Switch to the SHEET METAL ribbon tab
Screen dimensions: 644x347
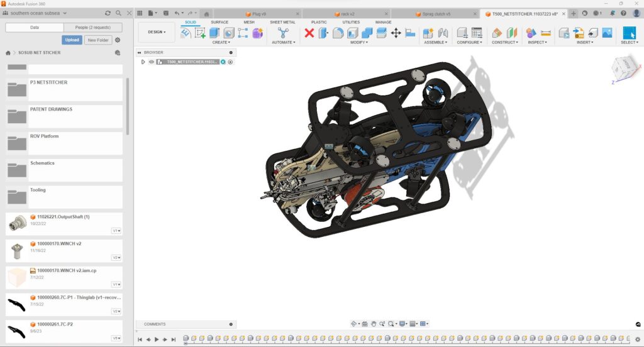click(x=282, y=22)
